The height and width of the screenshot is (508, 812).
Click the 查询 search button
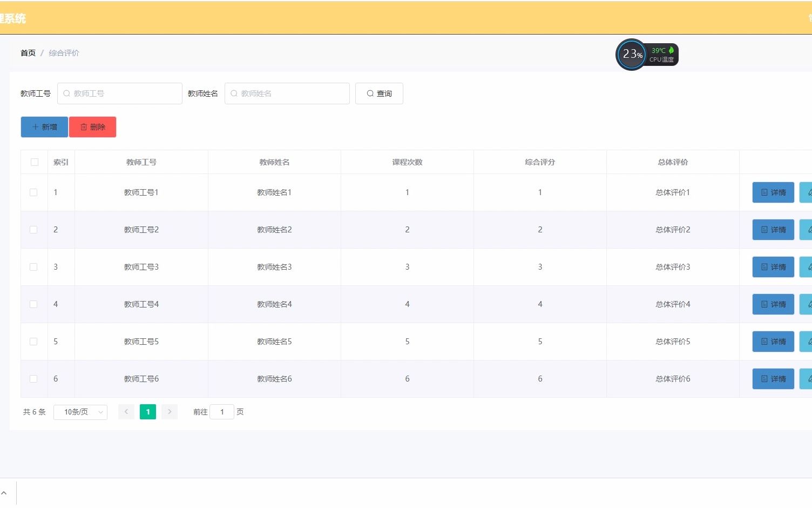point(379,93)
